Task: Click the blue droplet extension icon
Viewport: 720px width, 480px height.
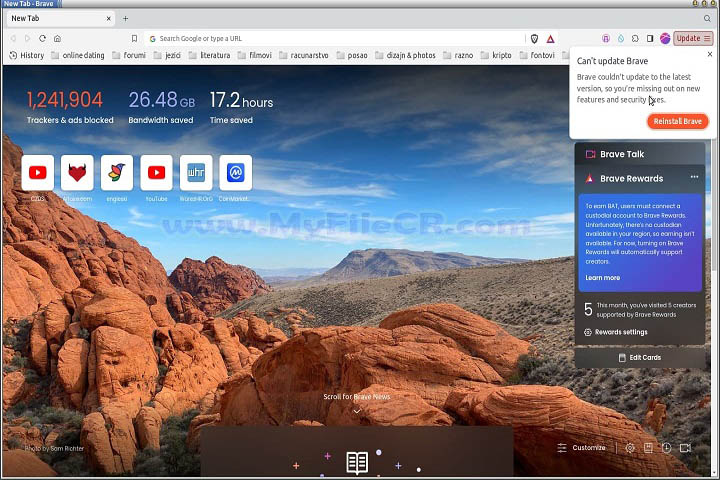Action: pos(621,39)
